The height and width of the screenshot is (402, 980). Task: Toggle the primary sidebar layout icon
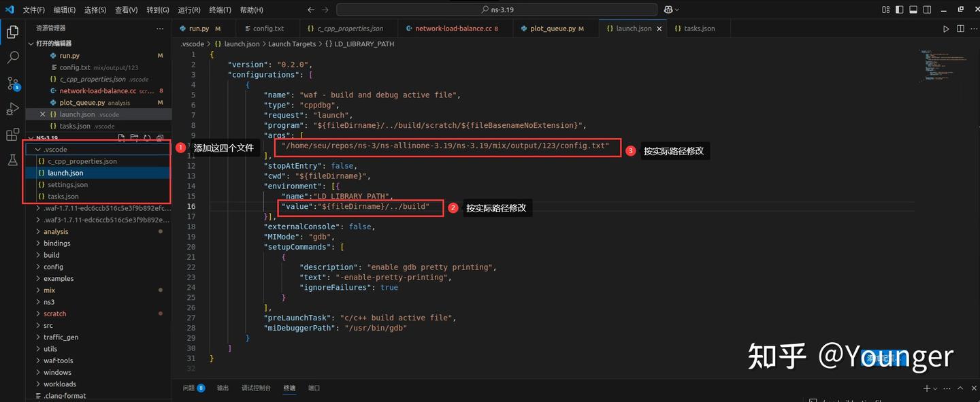pyautogui.click(x=899, y=10)
